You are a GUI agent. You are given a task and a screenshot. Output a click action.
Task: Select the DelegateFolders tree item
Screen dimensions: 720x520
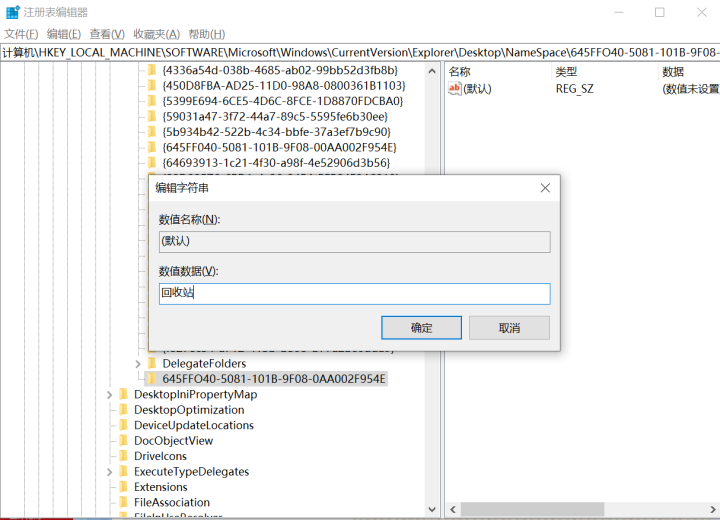pos(204,363)
